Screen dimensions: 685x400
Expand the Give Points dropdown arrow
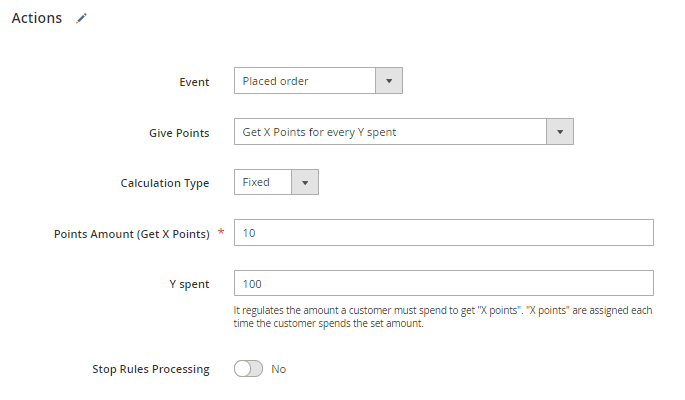(560, 132)
